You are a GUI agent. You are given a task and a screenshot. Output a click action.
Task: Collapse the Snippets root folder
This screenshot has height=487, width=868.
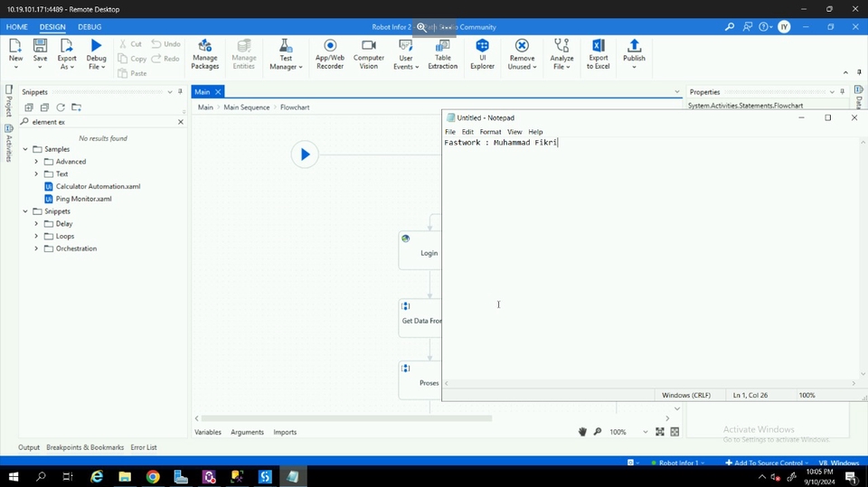point(25,211)
